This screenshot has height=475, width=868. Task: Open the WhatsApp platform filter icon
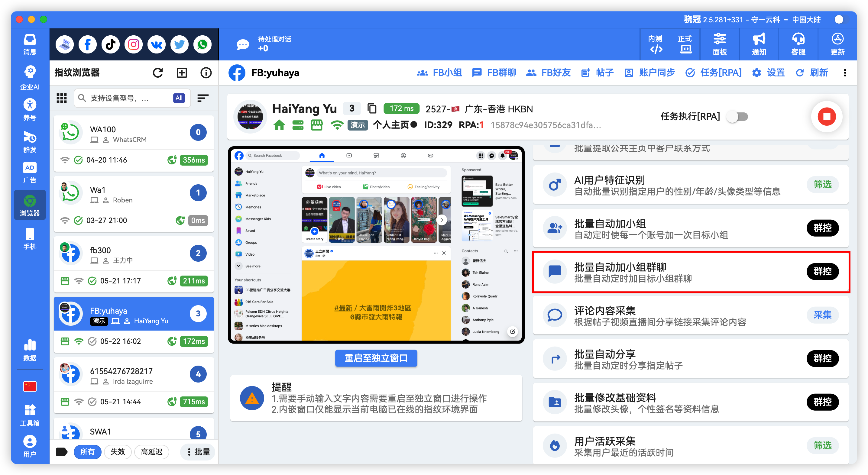coord(202,44)
